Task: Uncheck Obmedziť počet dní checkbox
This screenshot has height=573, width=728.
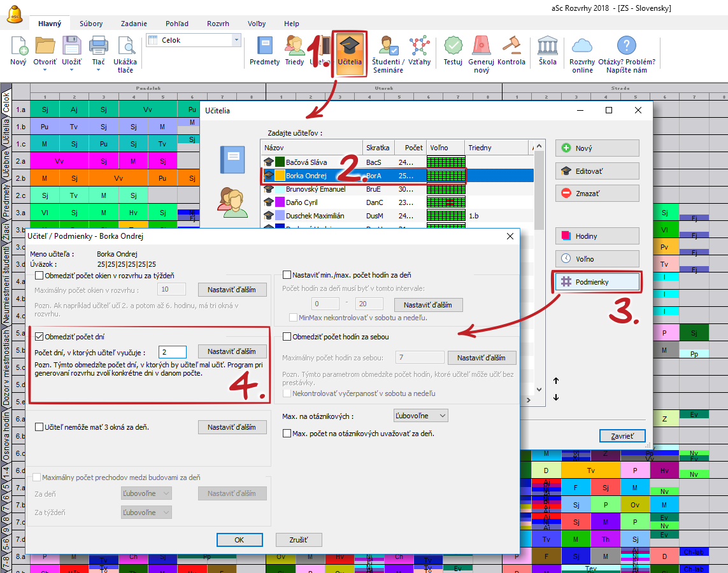Action: pos(39,337)
